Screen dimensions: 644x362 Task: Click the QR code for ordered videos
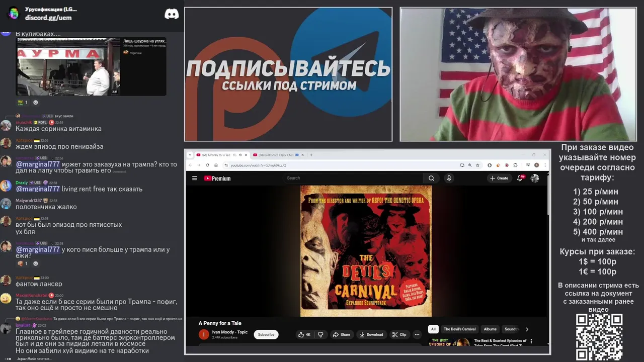pyautogui.click(x=599, y=337)
